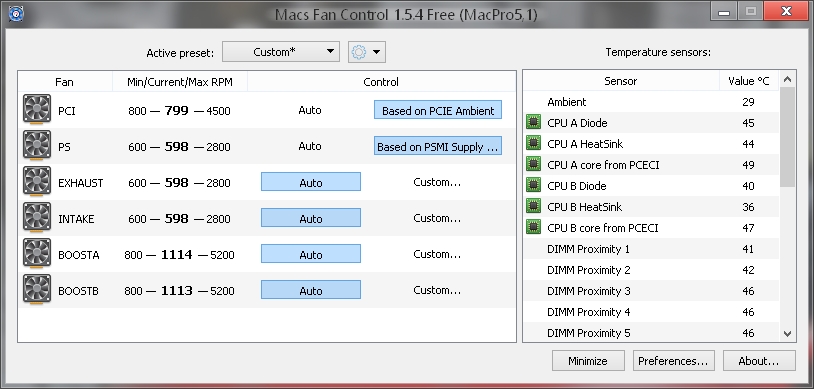This screenshot has width=814, height=389.
Task: Set PS fan to Auto
Action: click(310, 146)
